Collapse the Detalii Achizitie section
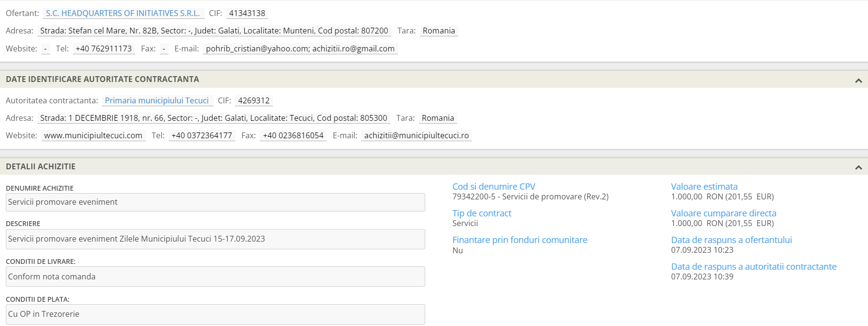Screen dimensions: 868x326 coord(858,167)
